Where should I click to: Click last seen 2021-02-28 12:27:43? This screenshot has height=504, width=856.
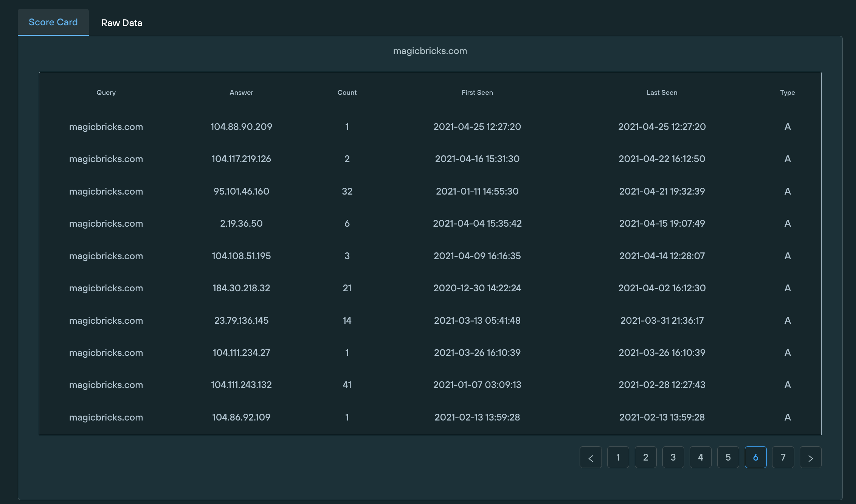point(662,385)
